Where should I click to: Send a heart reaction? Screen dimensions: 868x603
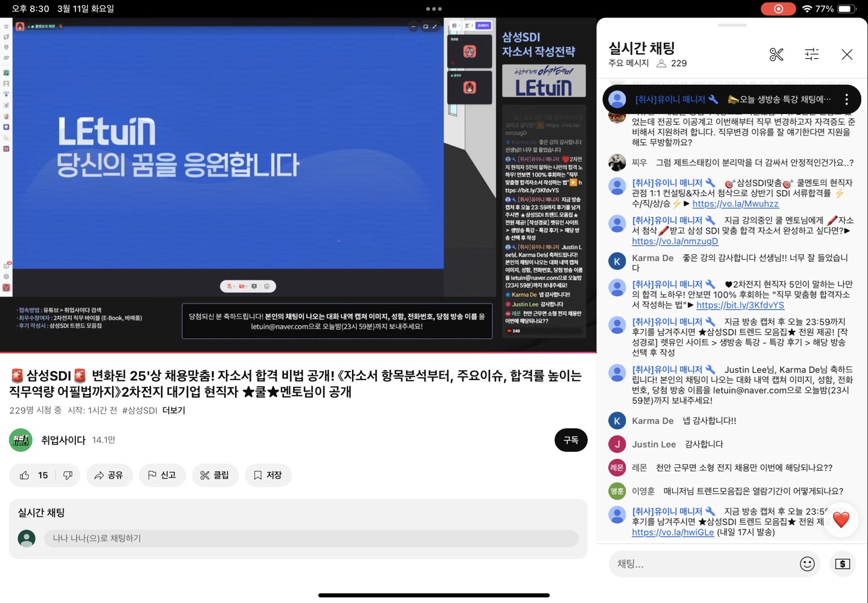tap(841, 519)
